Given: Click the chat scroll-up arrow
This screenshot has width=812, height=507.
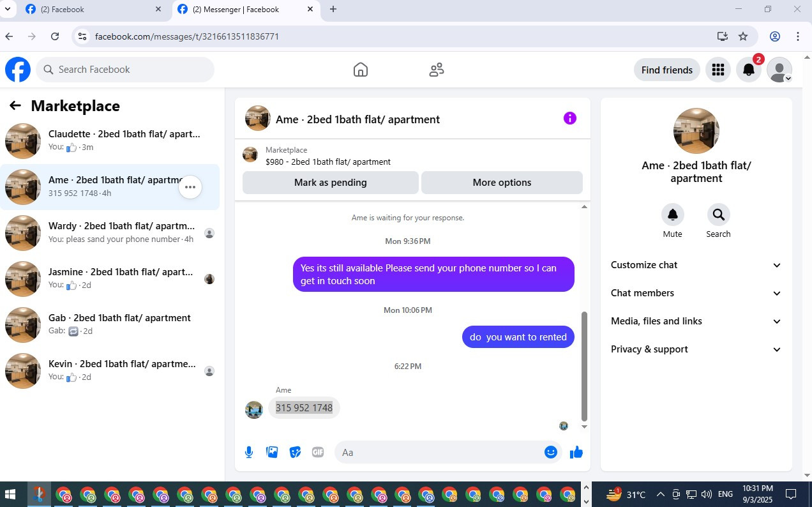Looking at the screenshot, I should pos(584,207).
